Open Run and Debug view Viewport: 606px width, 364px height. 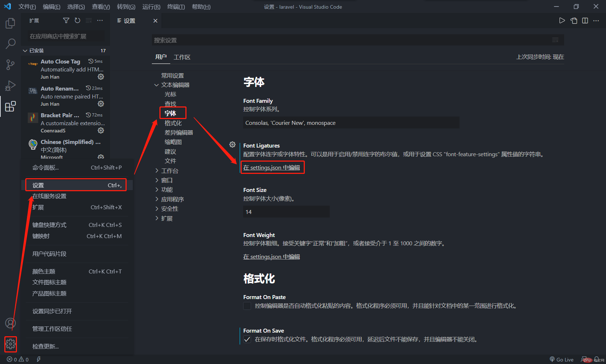coord(10,85)
